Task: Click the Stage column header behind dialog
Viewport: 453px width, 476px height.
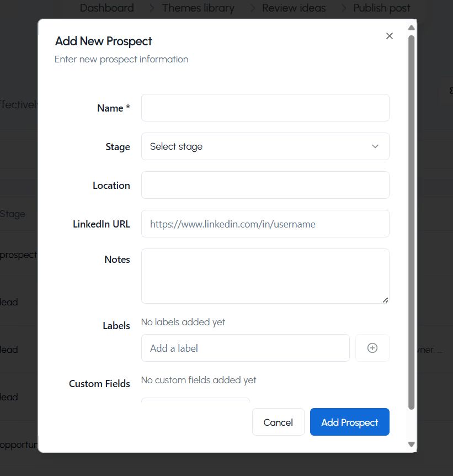Action: (13, 214)
